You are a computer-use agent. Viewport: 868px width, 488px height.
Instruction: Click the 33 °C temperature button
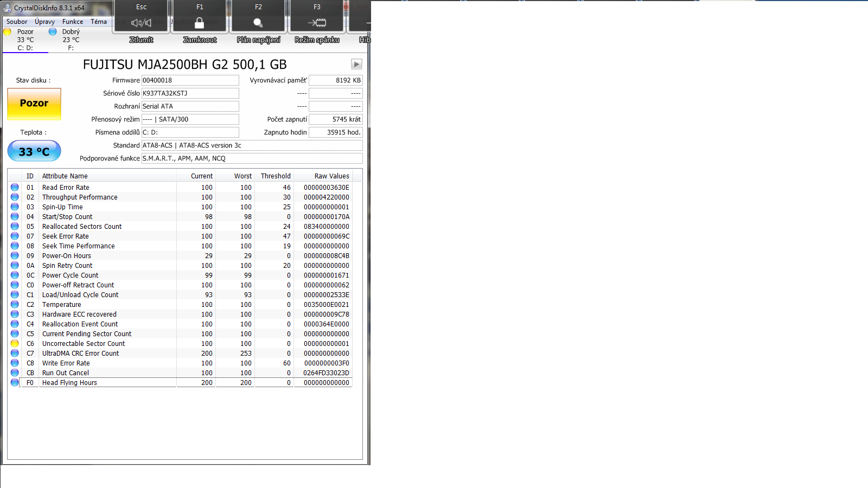(34, 151)
